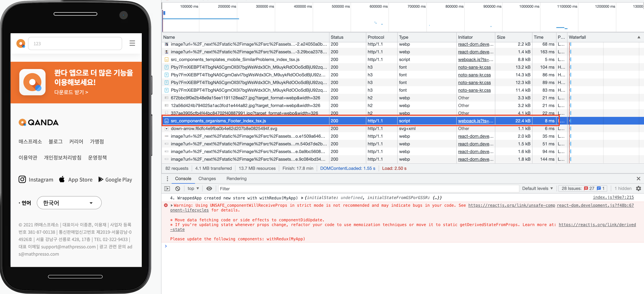
Task: Click the Google Play icon
Action: [101, 179]
